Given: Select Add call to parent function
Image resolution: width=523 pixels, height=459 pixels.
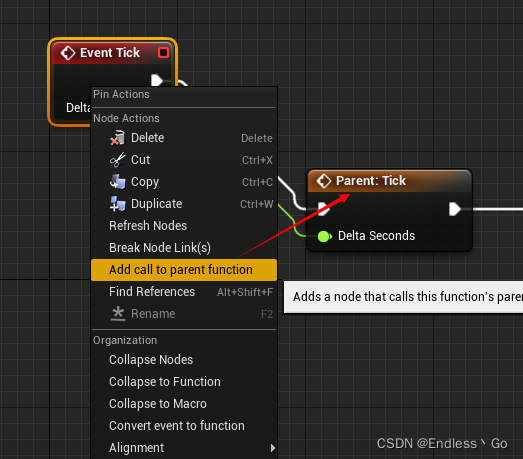Looking at the screenshot, I should point(184,270).
